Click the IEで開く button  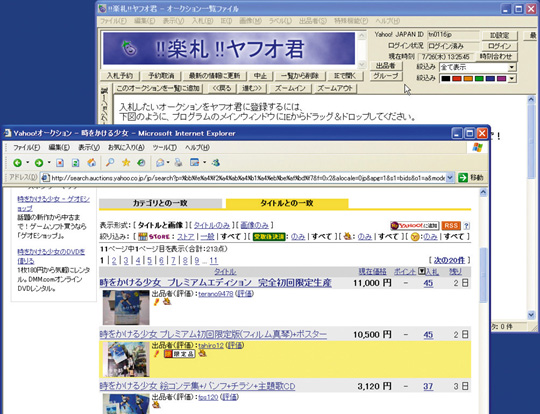tap(345, 76)
